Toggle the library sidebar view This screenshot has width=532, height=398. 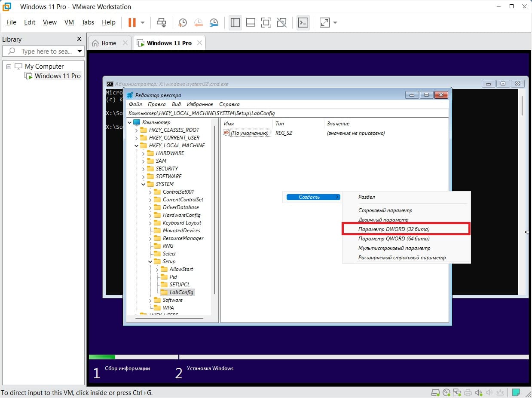(235, 22)
